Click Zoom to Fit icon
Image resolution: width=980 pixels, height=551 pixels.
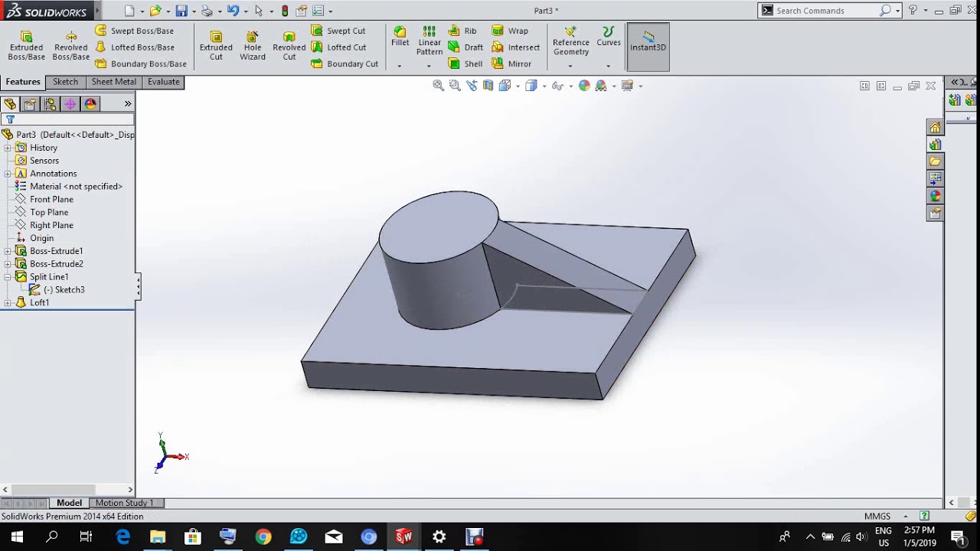[x=439, y=86]
